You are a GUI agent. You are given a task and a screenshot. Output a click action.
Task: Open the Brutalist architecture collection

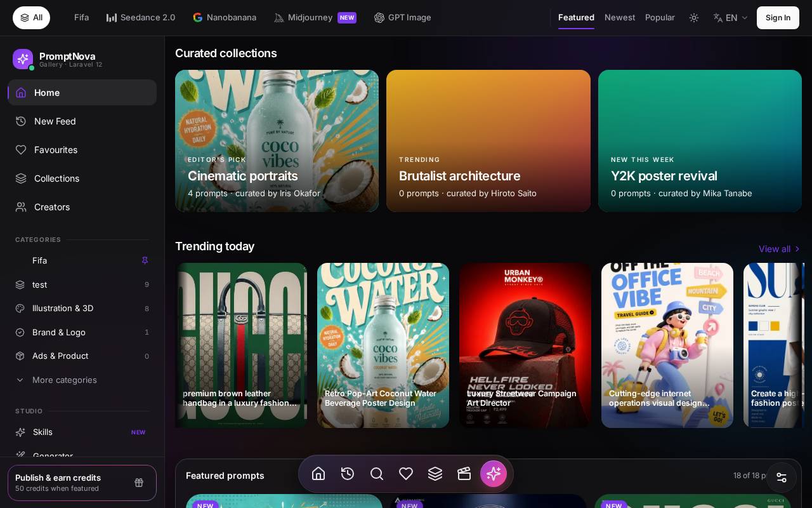click(488, 141)
